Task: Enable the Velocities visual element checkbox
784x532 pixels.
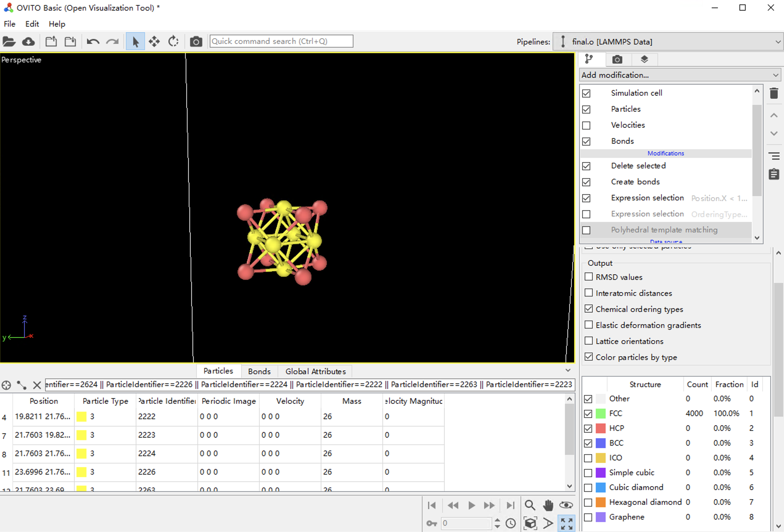Action: pyautogui.click(x=586, y=125)
